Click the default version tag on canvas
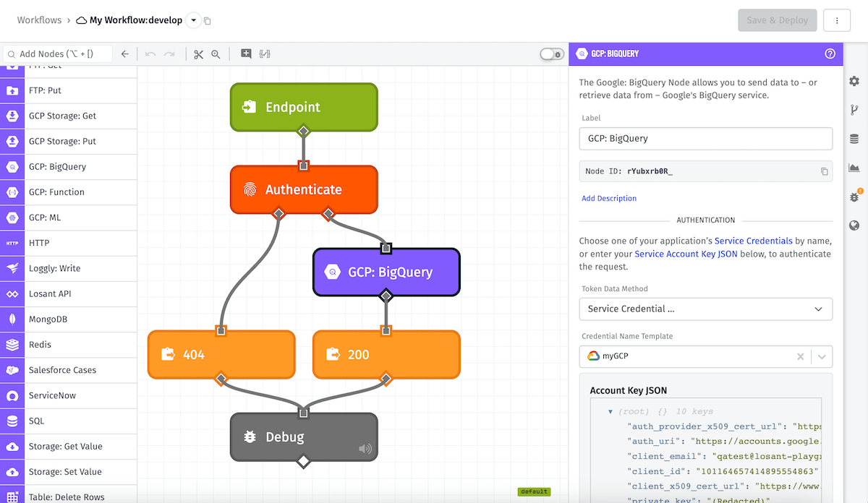This screenshot has width=868, height=503. 534,492
